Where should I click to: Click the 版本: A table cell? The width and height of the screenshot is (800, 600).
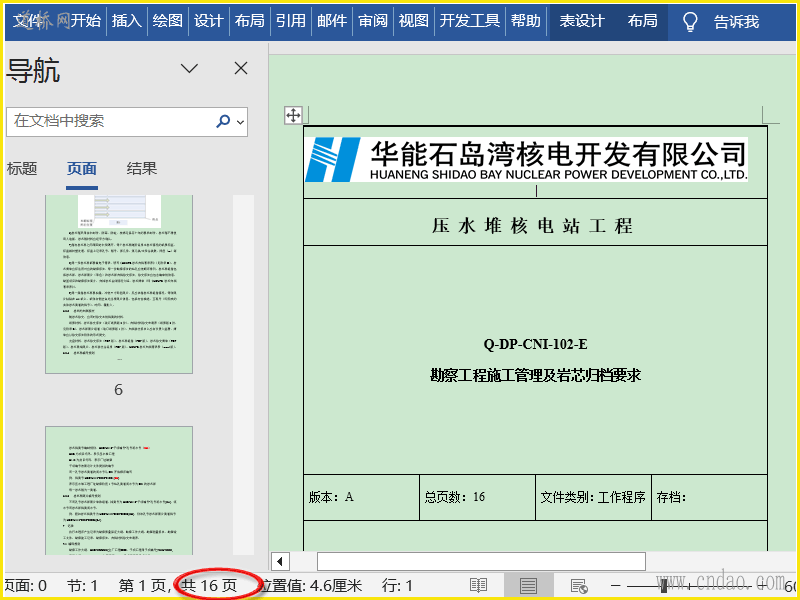tap(361, 497)
